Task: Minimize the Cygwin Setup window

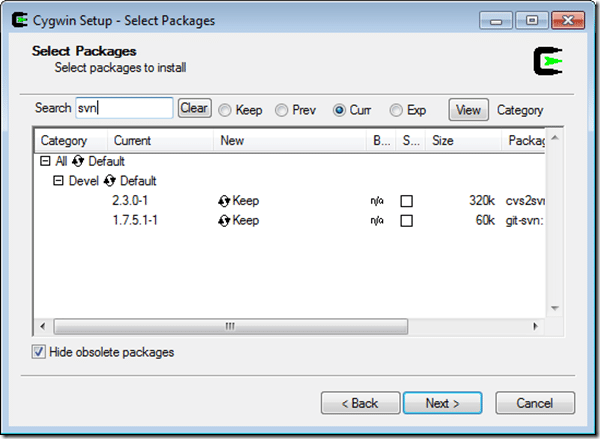Action: click(x=496, y=20)
